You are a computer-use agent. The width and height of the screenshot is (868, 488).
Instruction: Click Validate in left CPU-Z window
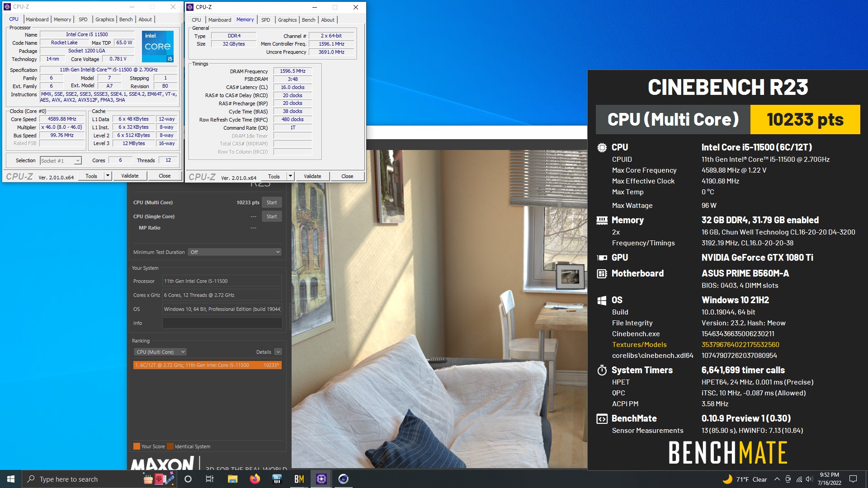[x=130, y=176]
